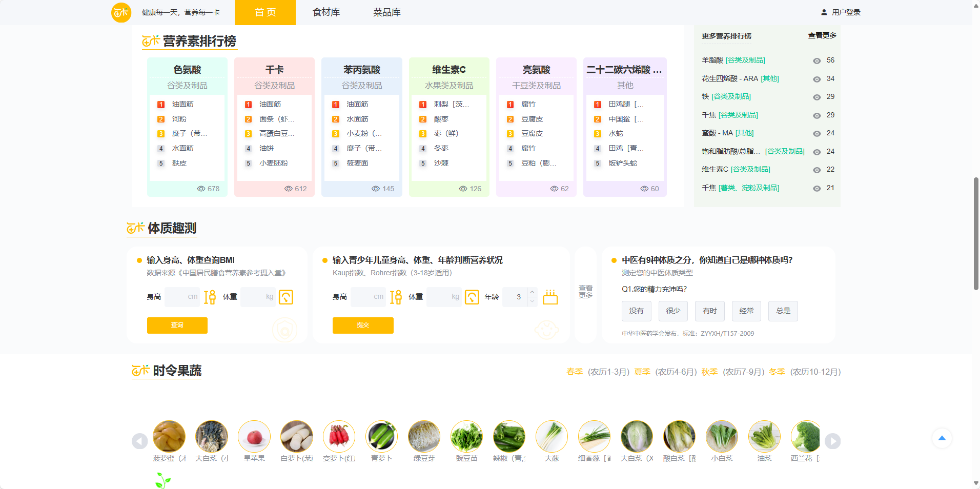980x489 pixels.
Task: Open the 菜品库 section
Action: pyautogui.click(x=387, y=12)
